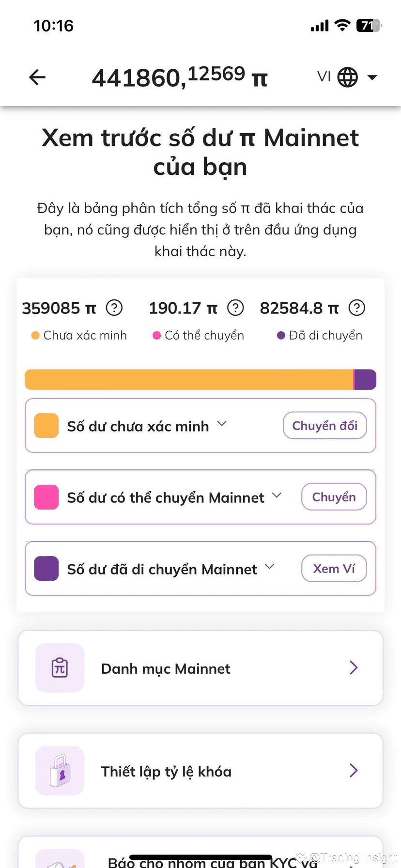Screen dimensions: 401x868
Task: Expand Số dư chưa xác minh section
Action: click(222, 423)
